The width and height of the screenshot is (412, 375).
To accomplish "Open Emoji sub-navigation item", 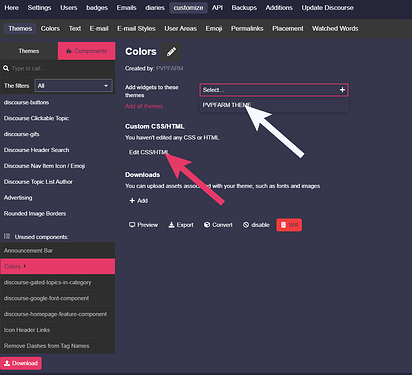I will pyautogui.click(x=214, y=29).
